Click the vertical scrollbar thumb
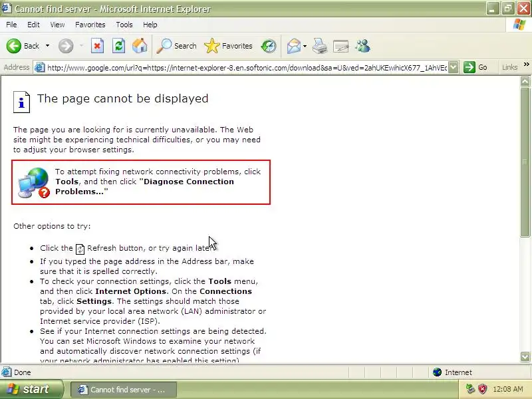Screen dimensions: 532x399 [x=525, y=162]
